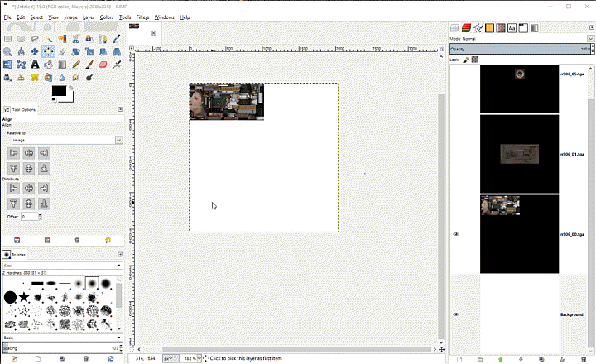Select the Paintbrush tool
Viewport: 596px width, 364px height.
pos(89,65)
